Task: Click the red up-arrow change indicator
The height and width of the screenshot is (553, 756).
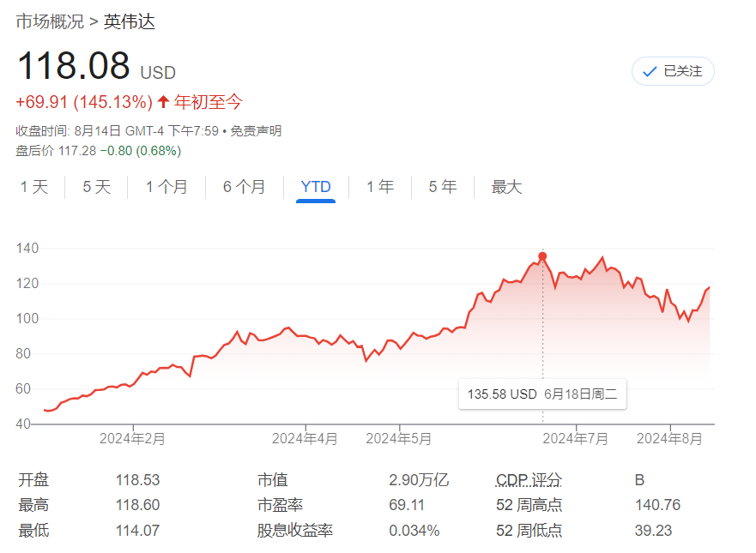Action: pyautogui.click(x=163, y=102)
